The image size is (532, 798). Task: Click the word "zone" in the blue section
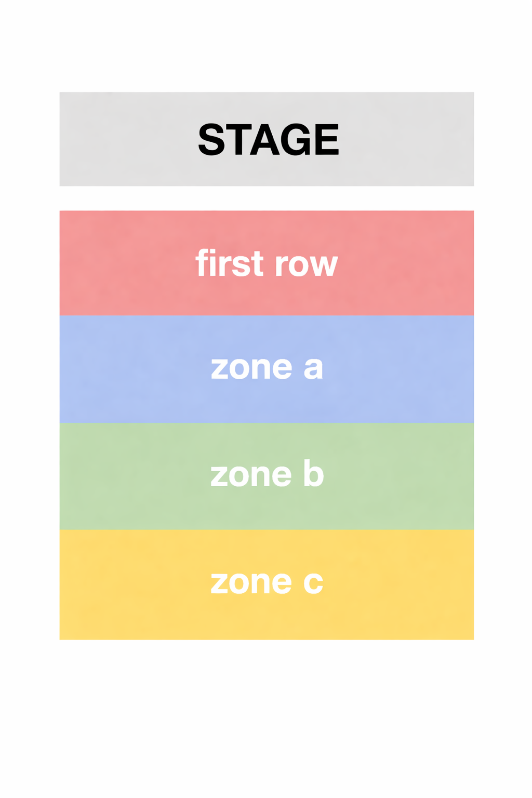[251, 368]
